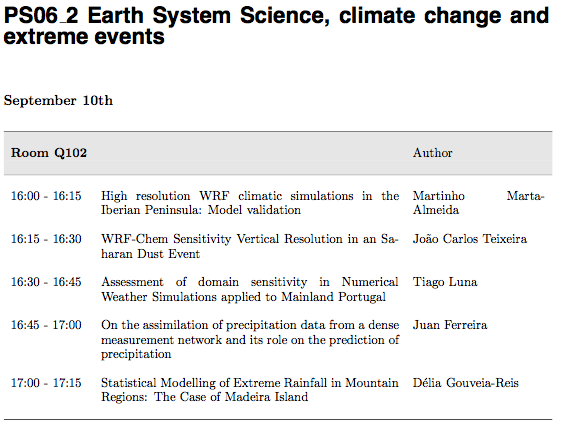
Task: Click author Juan Ferreira
Action: 450,325
